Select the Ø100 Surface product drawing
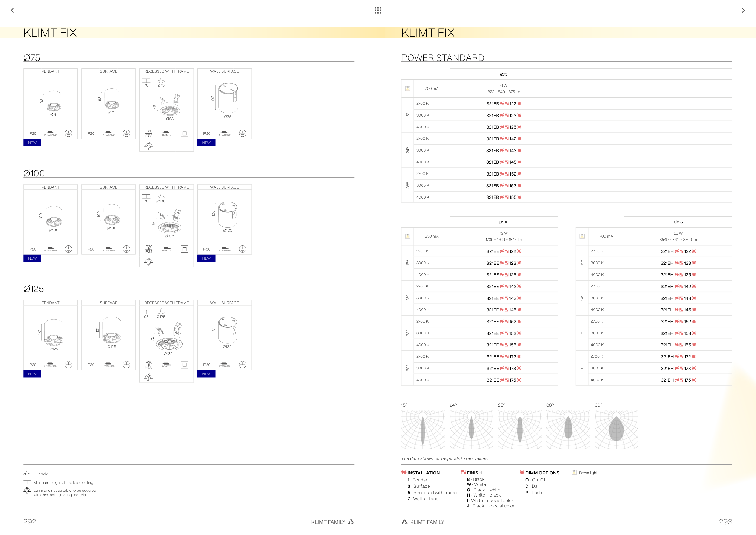This screenshot has width=756, height=535. point(112,215)
